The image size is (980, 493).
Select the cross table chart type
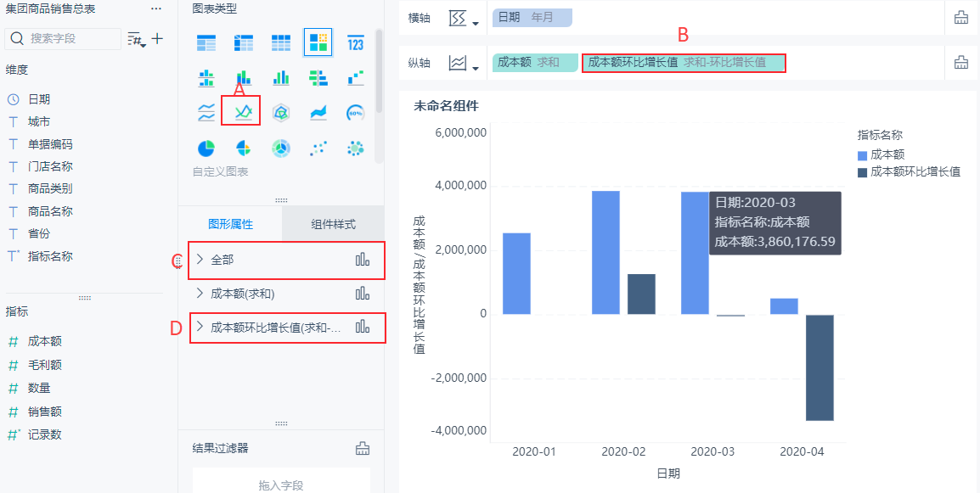click(x=243, y=43)
